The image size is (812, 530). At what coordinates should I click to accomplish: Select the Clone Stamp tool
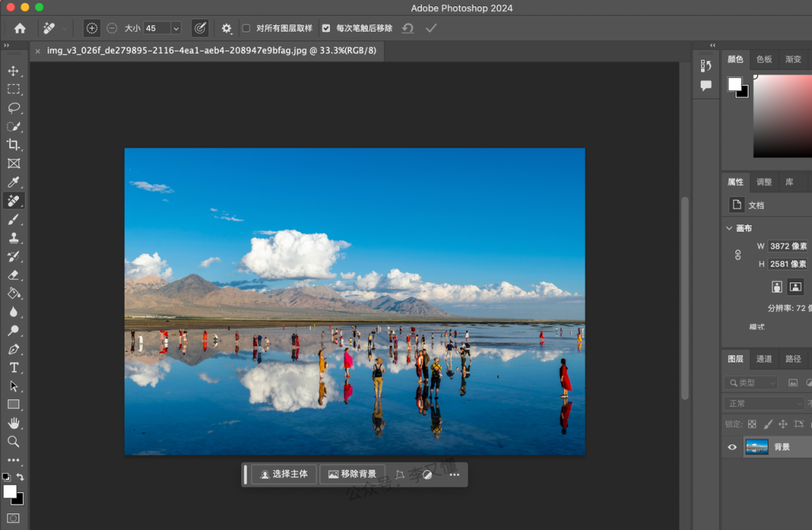click(13, 238)
